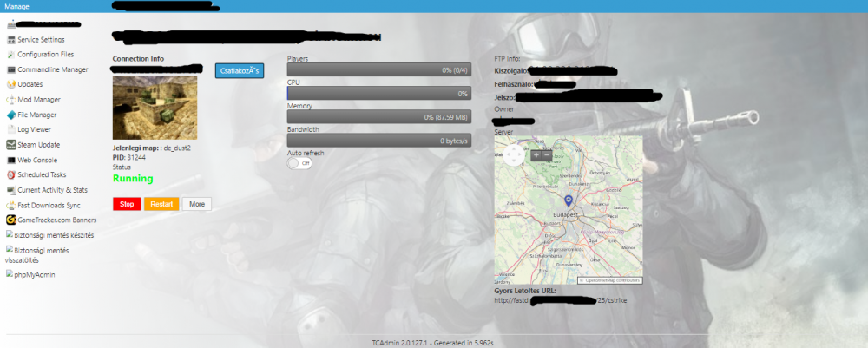
Task: Click the Service Settings icon
Action: [11, 40]
